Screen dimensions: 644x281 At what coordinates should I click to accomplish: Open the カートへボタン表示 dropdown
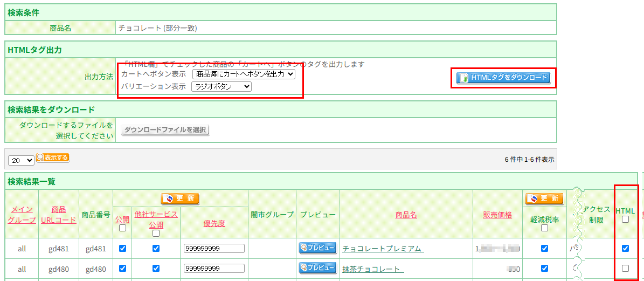(x=244, y=74)
